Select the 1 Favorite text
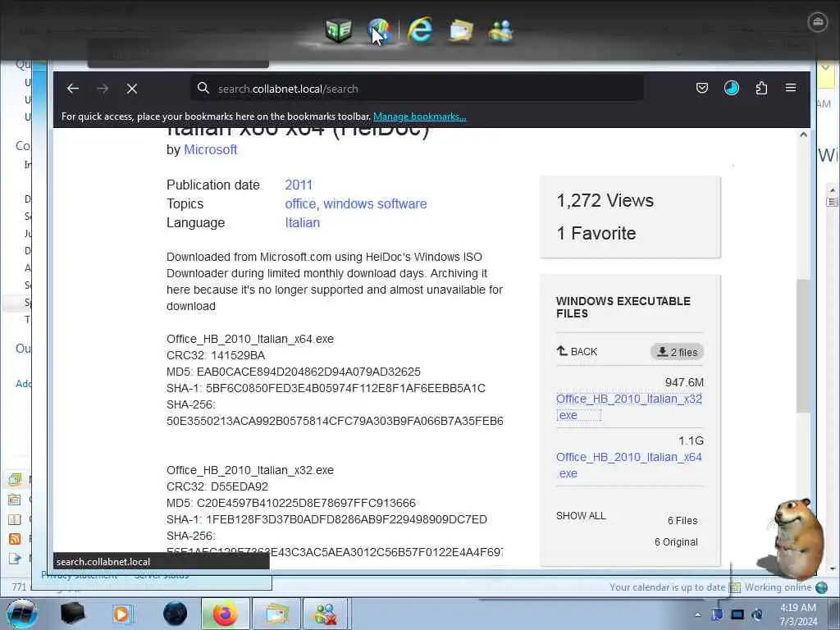The height and width of the screenshot is (630, 840). coord(596,233)
